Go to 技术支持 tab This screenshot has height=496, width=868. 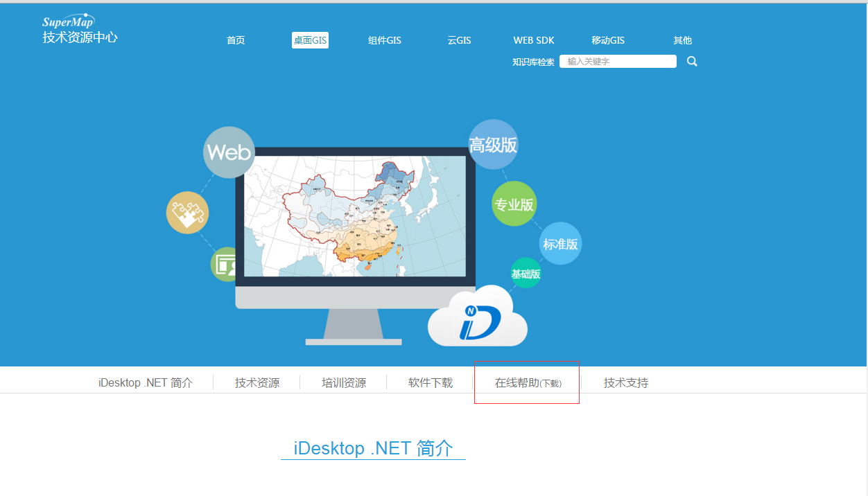[x=626, y=382]
